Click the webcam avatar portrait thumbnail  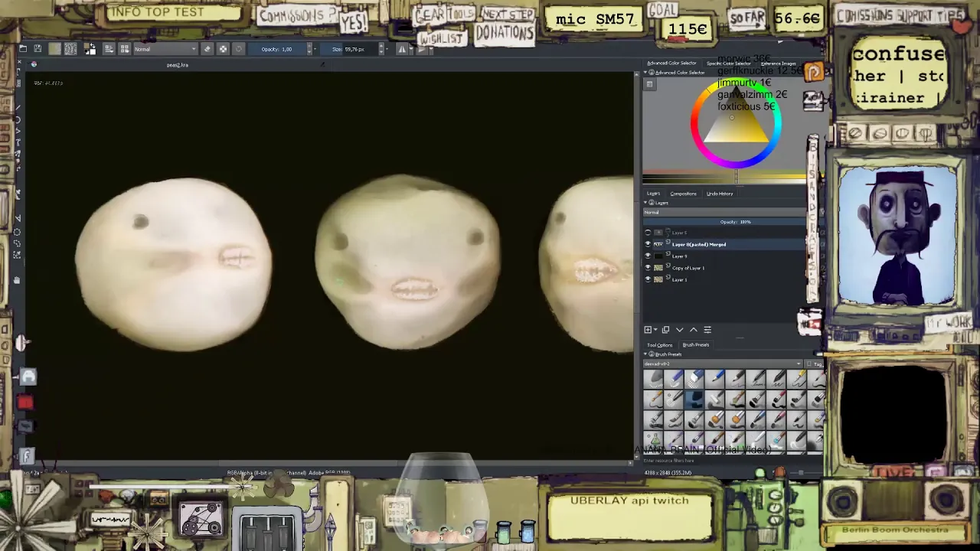898,236
